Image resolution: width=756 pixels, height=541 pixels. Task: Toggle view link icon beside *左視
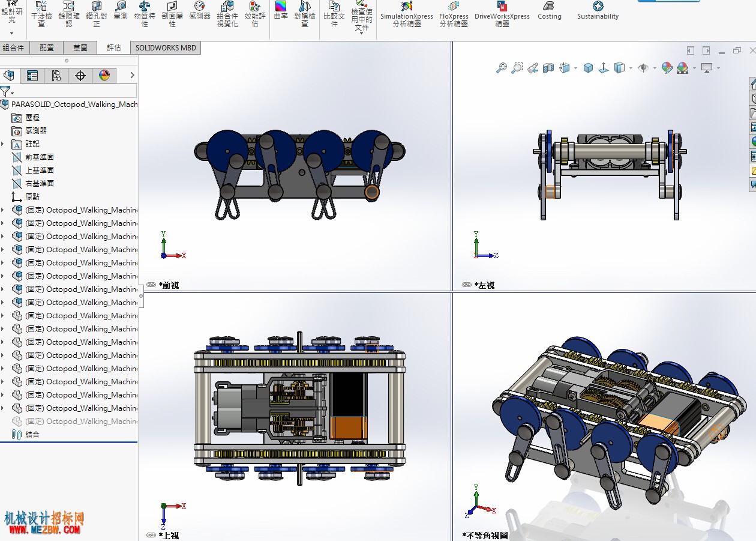[466, 285]
